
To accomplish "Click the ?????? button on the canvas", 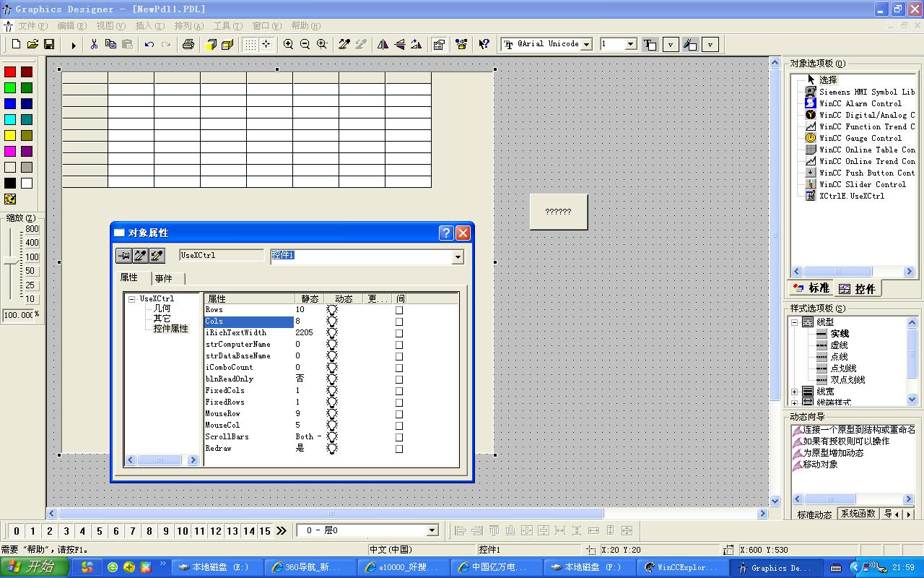I will pos(559,212).
